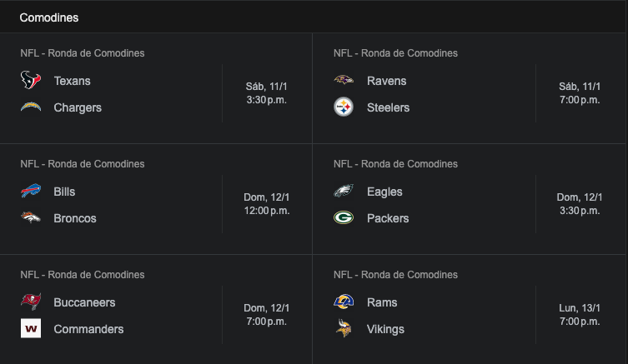Click the Texans team logo
The height and width of the screenshot is (364, 628).
pos(31,80)
